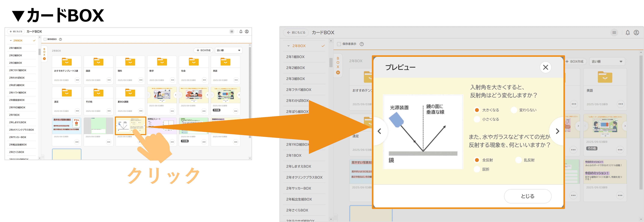644x222 pixels.
Task: Choose the 小さくなる radio option
Action: (477, 119)
